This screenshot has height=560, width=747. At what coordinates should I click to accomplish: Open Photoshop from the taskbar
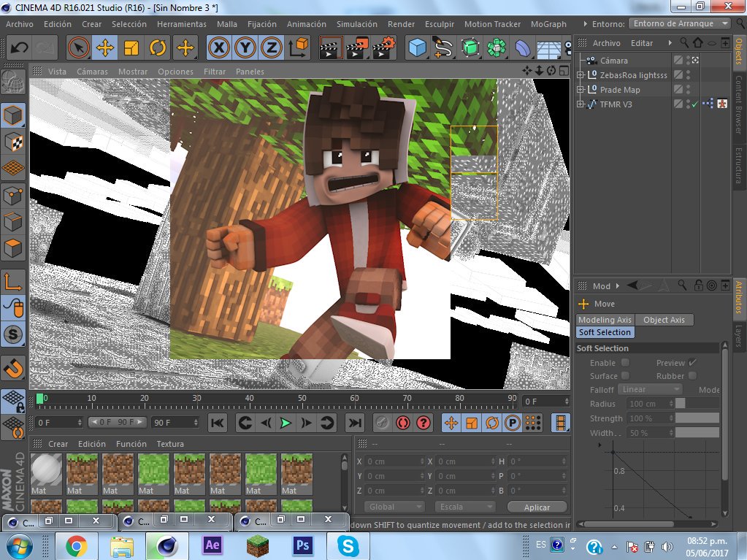pos(302,545)
